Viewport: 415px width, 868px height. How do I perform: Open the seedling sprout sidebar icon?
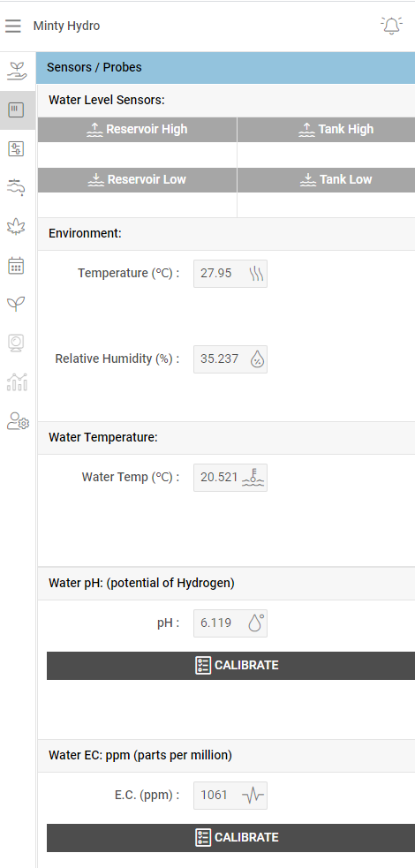coord(16,304)
